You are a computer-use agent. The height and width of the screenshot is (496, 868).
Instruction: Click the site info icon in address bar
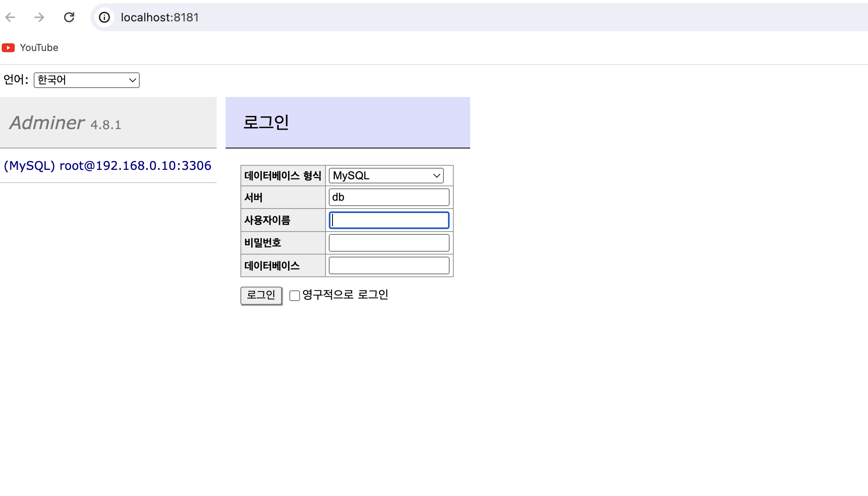pyautogui.click(x=104, y=17)
